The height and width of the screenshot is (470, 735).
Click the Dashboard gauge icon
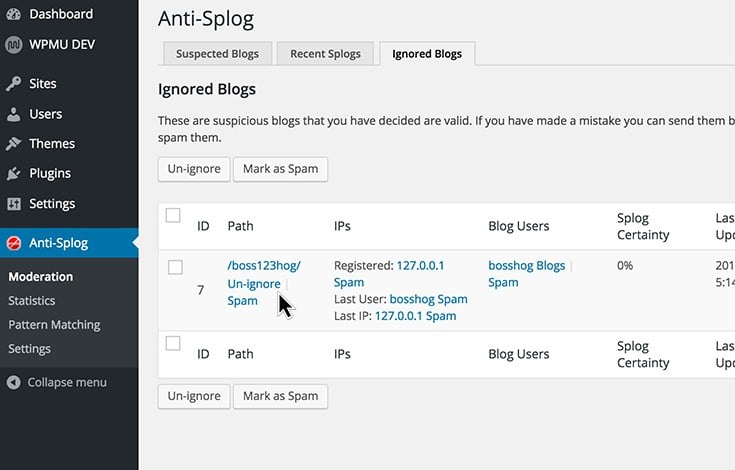coord(14,14)
